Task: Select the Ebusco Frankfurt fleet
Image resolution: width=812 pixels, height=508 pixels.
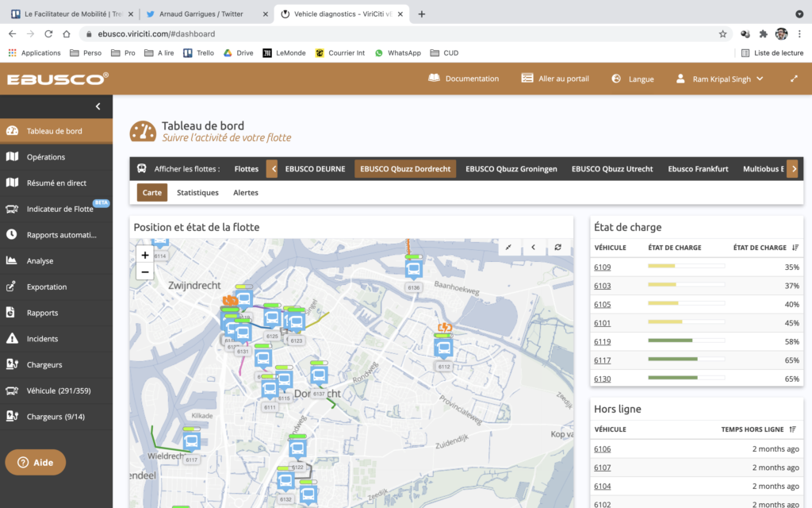Action: tap(698, 169)
